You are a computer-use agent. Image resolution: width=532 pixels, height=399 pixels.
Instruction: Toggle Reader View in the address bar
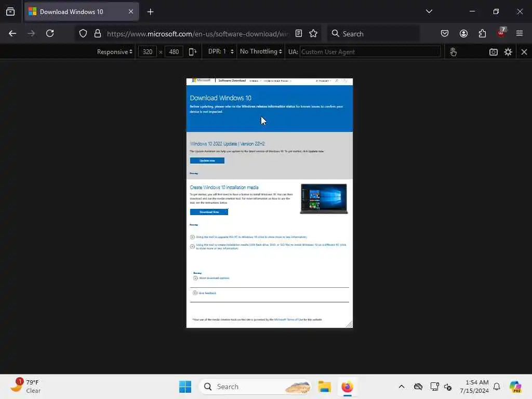(299, 33)
